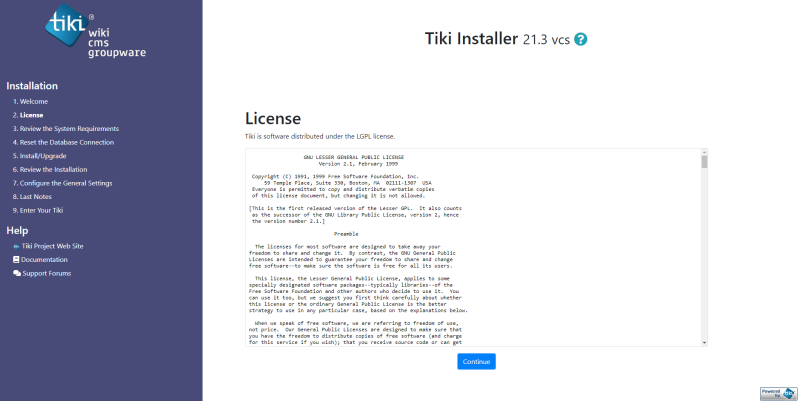Click the license scrollbar up arrow
The image size is (800, 401).
point(705,153)
